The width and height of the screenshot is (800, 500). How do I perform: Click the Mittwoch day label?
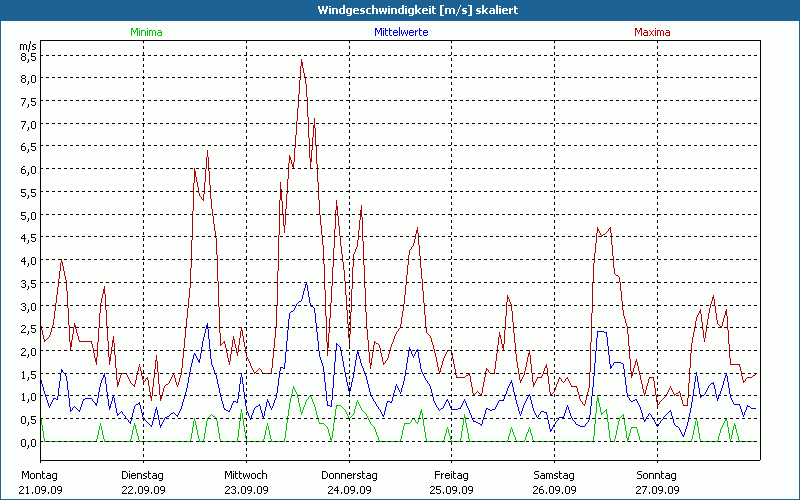246,476
